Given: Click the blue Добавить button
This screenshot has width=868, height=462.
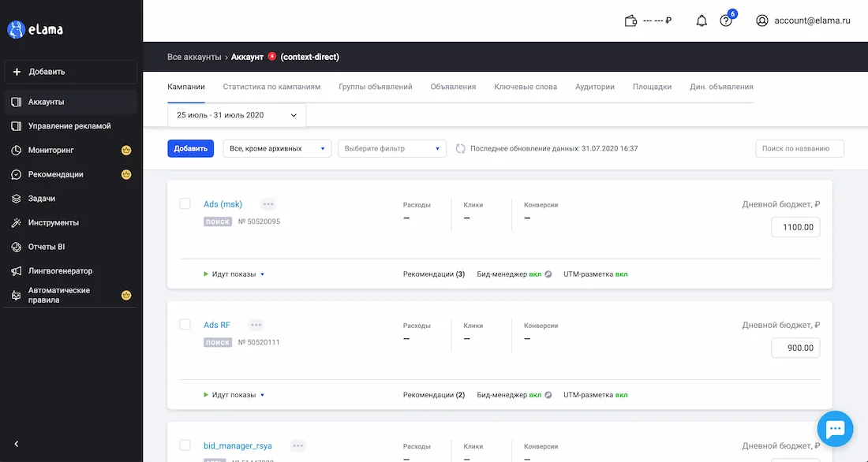Looking at the screenshot, I should click(x=190, y=148).
